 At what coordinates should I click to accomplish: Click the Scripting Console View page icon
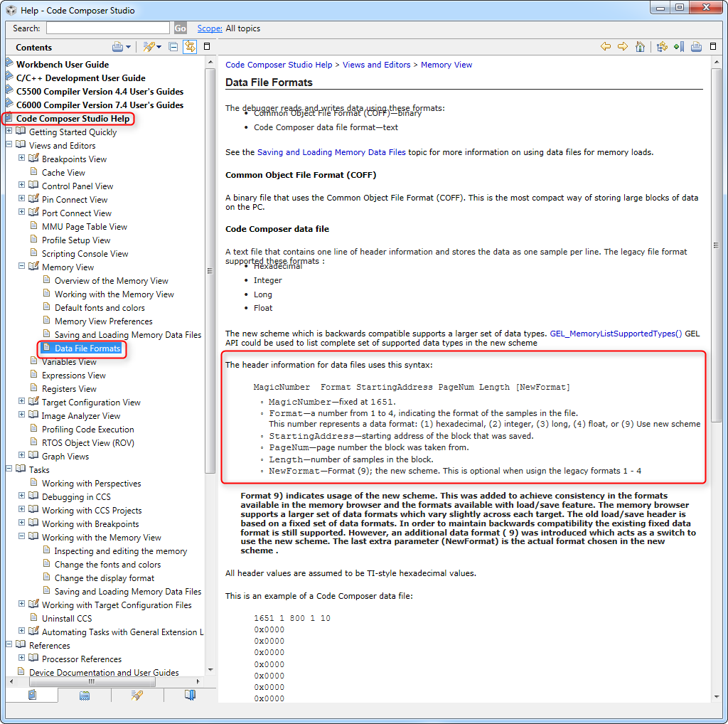pyautogui.click(x=33, y=252)
